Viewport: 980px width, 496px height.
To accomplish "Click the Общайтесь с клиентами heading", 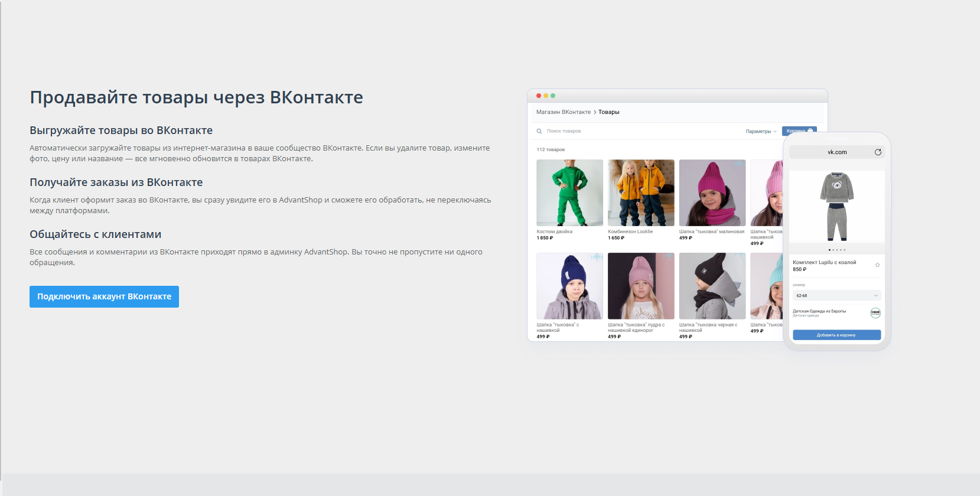I will pos(96,234).
